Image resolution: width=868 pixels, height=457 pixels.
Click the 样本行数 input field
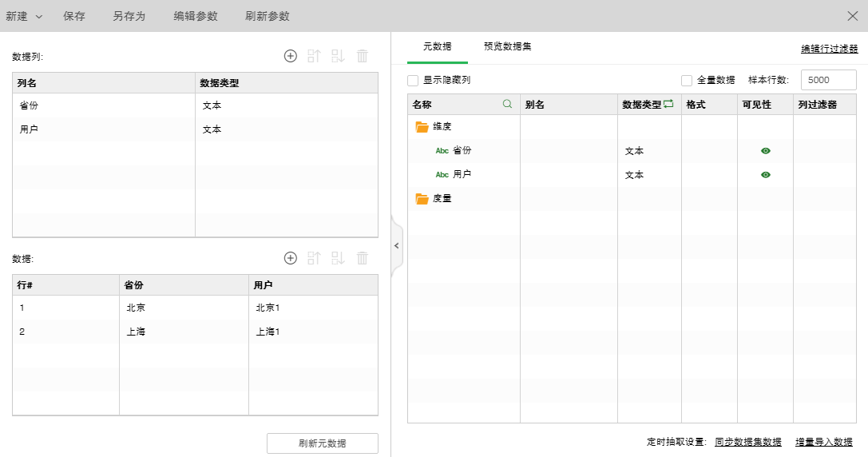828,80
